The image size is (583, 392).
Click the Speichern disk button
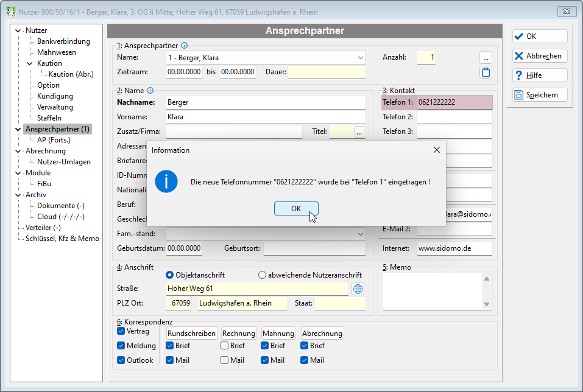pos(540,95)
